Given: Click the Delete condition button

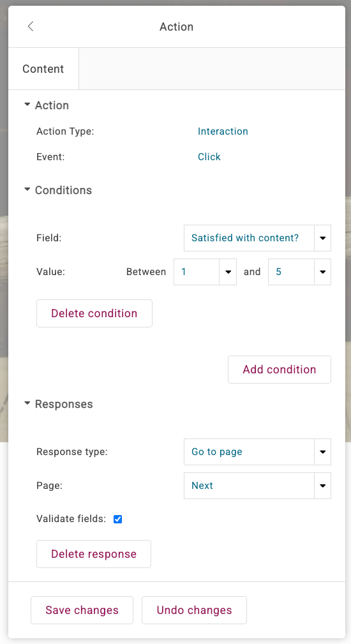Looking at the screenshot, I should coord(94,313).
